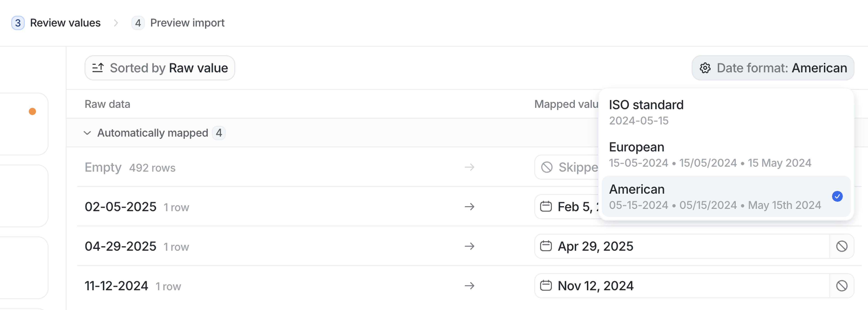Click calendar icon beside Apr 29, 2025
This screenshot has width=868, height=310.
click(546, 246)
